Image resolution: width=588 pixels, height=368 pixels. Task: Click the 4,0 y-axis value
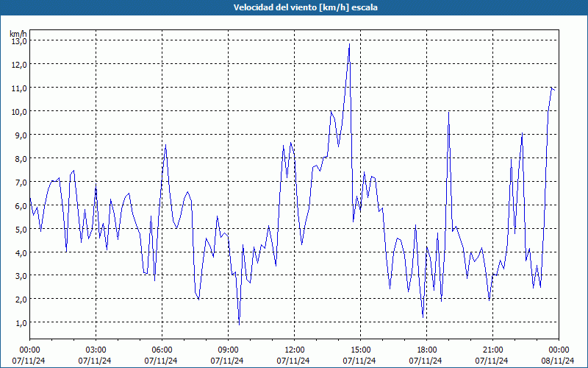(21, 252)
